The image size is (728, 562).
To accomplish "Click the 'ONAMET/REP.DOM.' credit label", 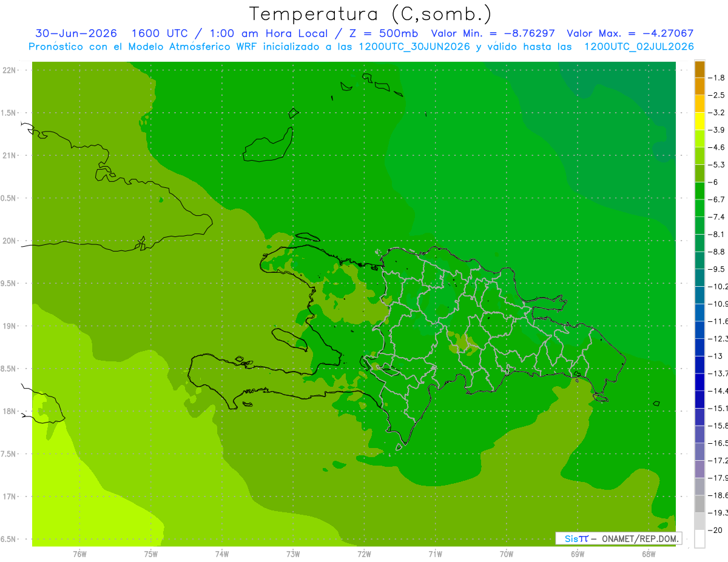I will click(x=640, y=538).
